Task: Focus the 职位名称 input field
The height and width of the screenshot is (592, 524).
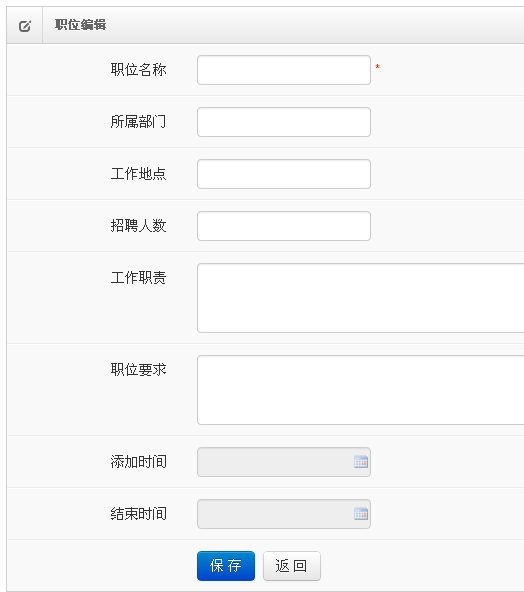Action: (x=284, y=70)
